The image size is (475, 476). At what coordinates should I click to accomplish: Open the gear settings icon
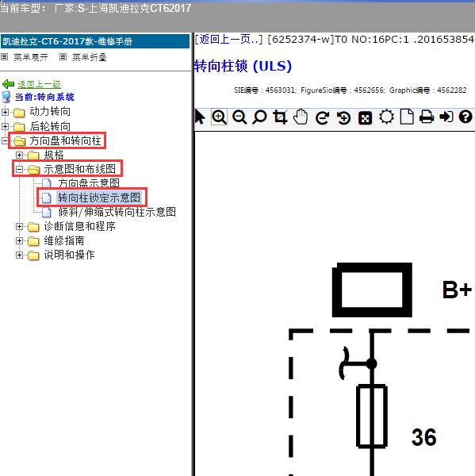pos(386,117)
